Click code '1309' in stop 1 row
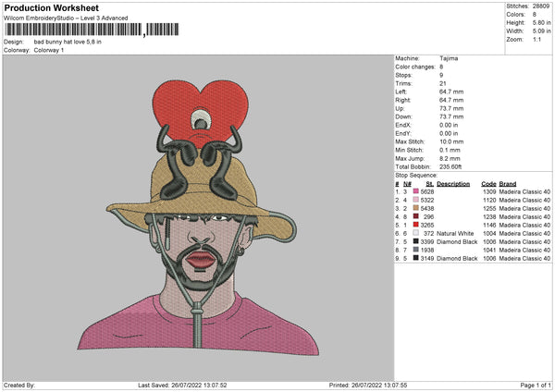Screen dimensions: 555x392 click(489, 191)
